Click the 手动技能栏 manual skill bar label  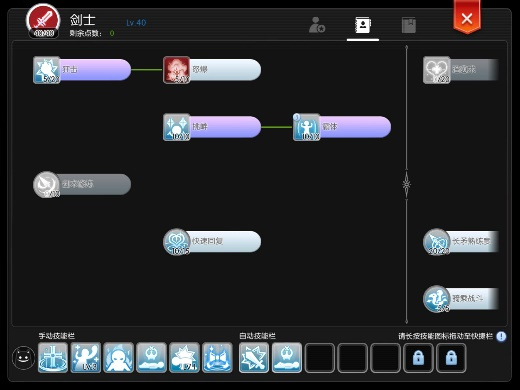pyautogui.click(x=56, y=336)
